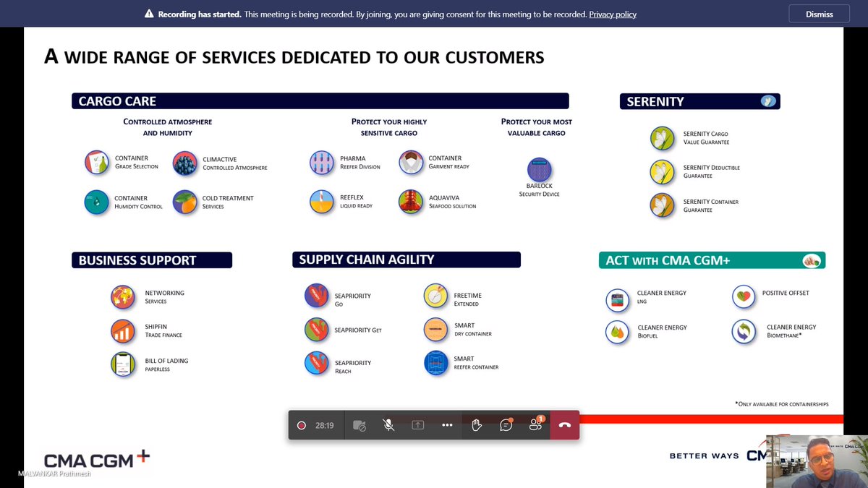The height and width of the screenshot is (488, 868).
Task: Open the share content tray
Action: pos(418,426)
